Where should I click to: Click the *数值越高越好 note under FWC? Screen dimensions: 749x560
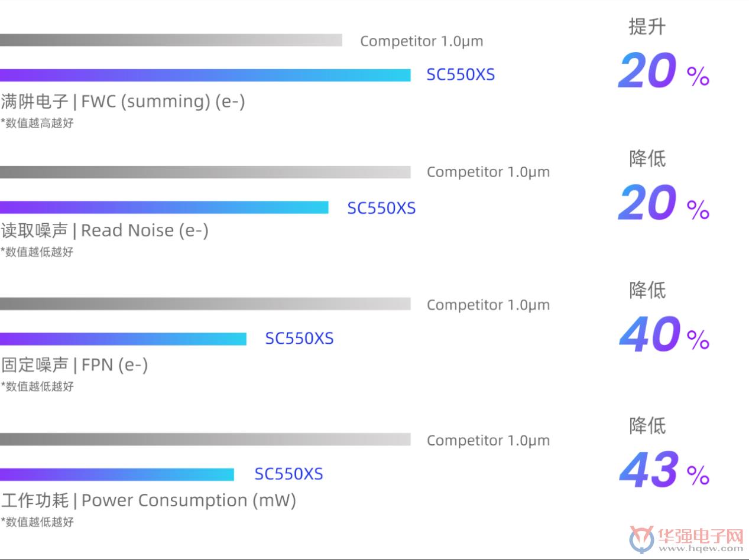(x=37, y=123)
